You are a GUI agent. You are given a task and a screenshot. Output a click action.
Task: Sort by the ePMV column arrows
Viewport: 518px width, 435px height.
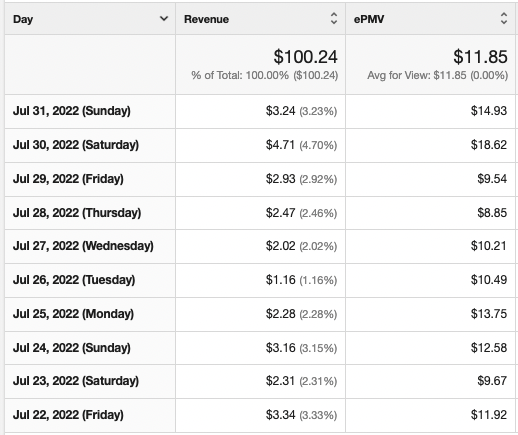pyautogui.click(x=504, y=18)
